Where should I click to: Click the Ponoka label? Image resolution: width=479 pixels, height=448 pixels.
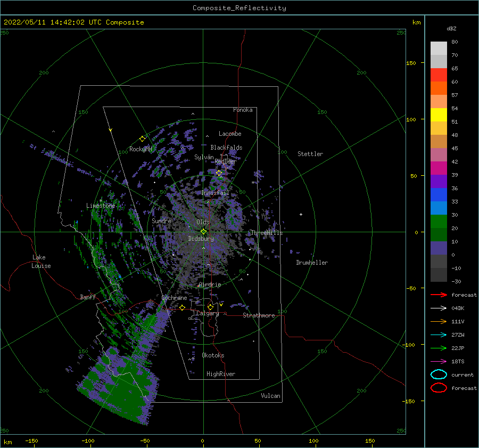(x=243, y=110)
